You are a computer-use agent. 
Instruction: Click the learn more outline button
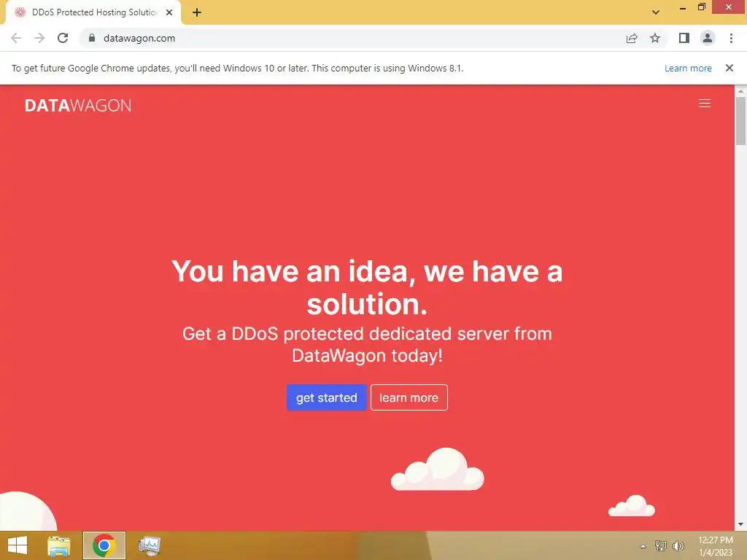click(x=409, y=397)
